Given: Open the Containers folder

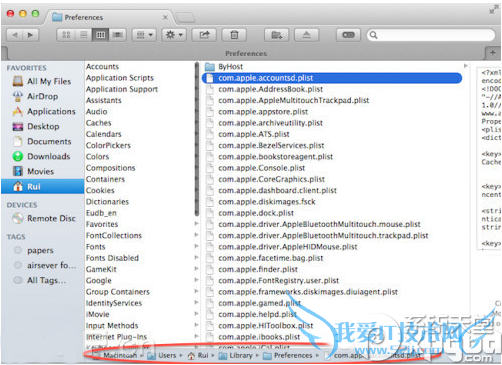Looking at the screenshot, I should (x=105, y=179).
